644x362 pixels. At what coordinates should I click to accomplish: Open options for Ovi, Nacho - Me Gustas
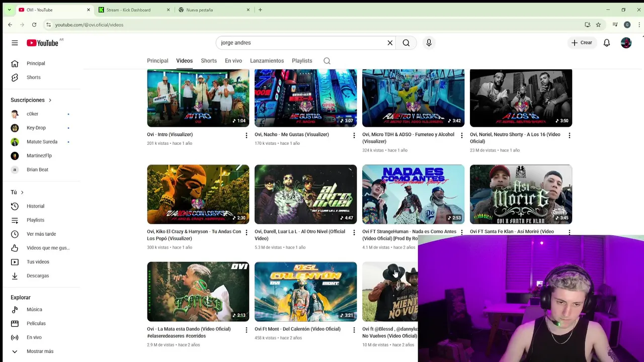[x=354, y=135]
